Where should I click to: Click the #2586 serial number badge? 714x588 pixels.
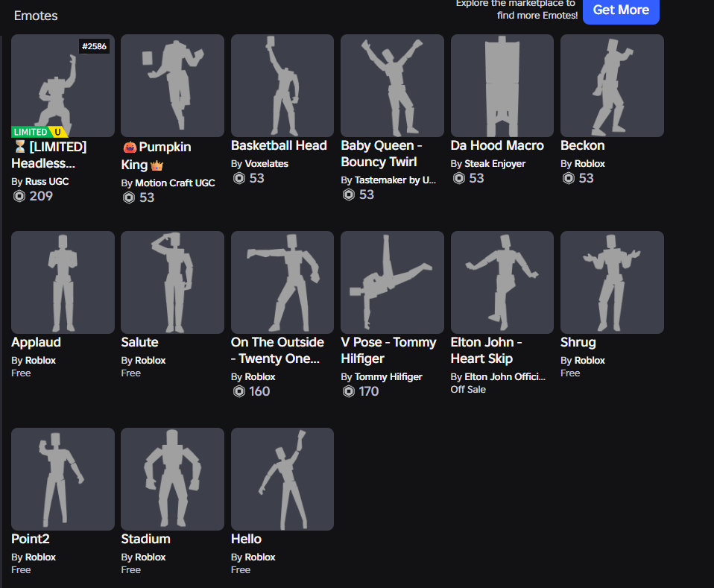click(94, 46)
